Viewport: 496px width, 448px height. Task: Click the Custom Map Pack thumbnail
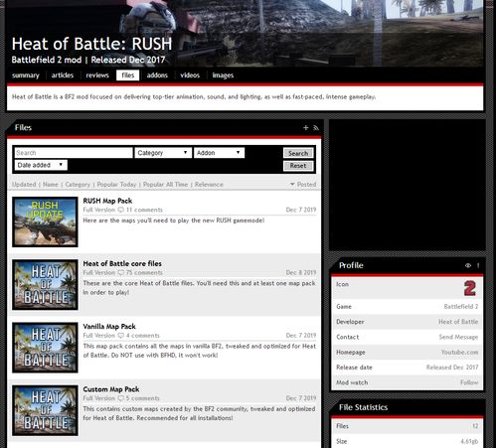[x=45, y=410]
